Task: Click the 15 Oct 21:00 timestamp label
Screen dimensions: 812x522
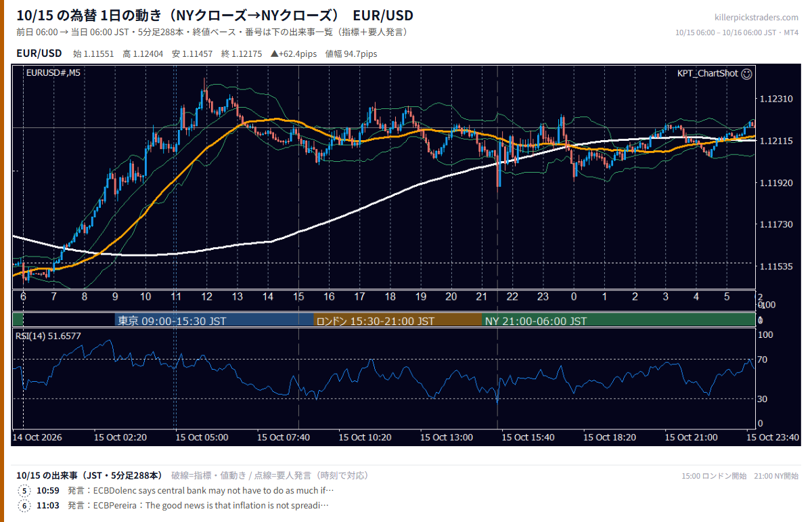Action: pos(691,437)
